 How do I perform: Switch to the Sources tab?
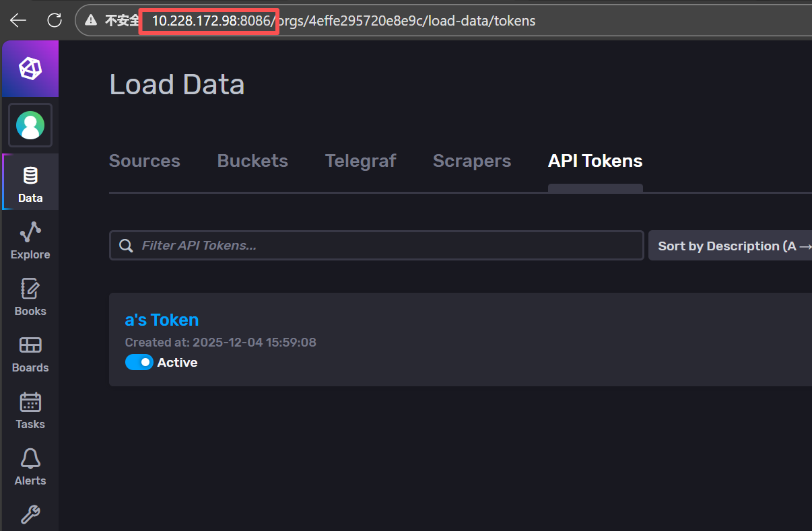point(145,162)
